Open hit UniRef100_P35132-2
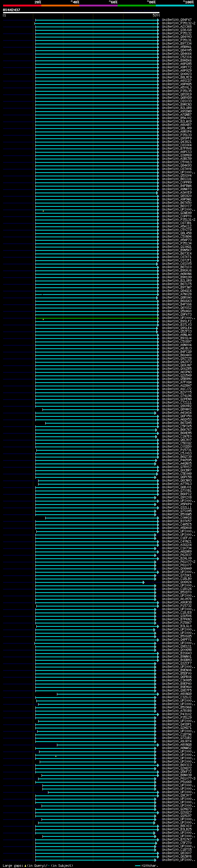197x868 pixels. [179, 23]
